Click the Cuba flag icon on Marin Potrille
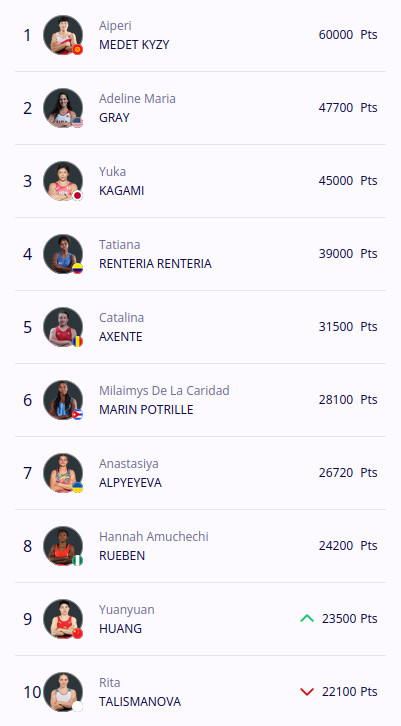The width and height of the screenshot is (401, 726). click(x=77, y=414)
